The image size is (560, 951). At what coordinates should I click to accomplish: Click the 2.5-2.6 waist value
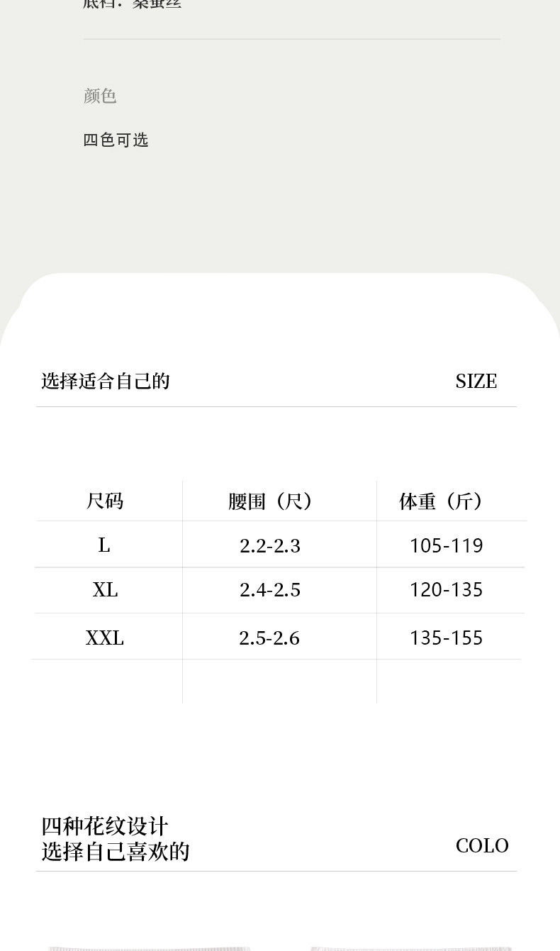tap(269, 638)
